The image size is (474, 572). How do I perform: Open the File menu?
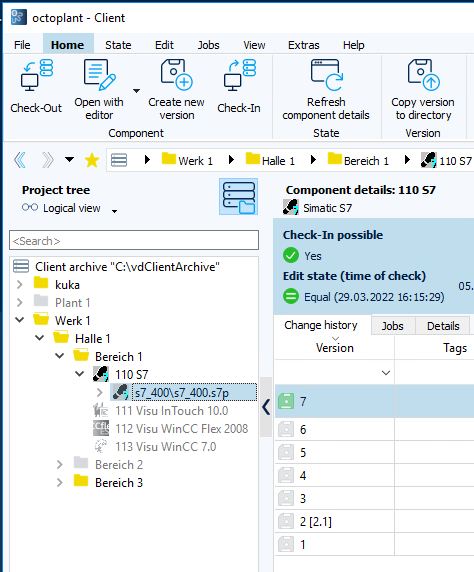[22, 45]
